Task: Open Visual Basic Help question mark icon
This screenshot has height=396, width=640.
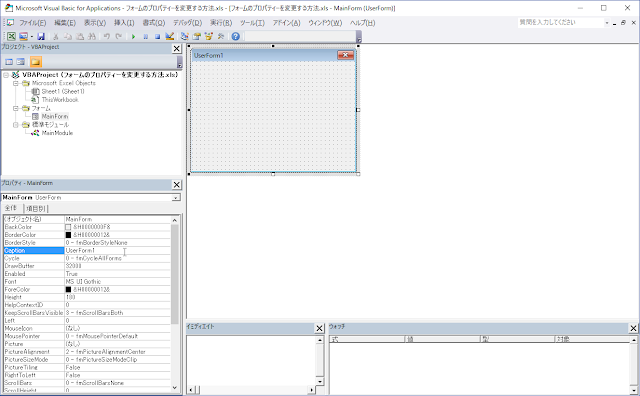Action: click(236, 36)
